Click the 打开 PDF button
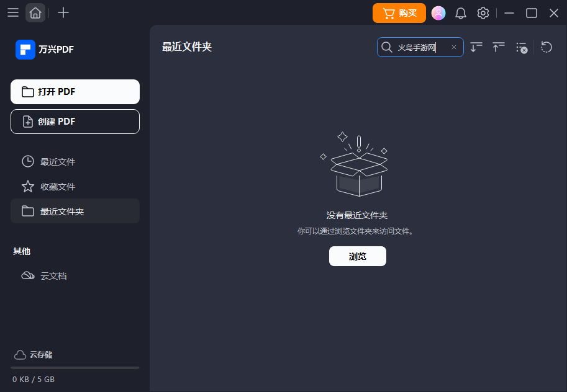Screen dimensions: 567x392 click(x=75, y=92)
